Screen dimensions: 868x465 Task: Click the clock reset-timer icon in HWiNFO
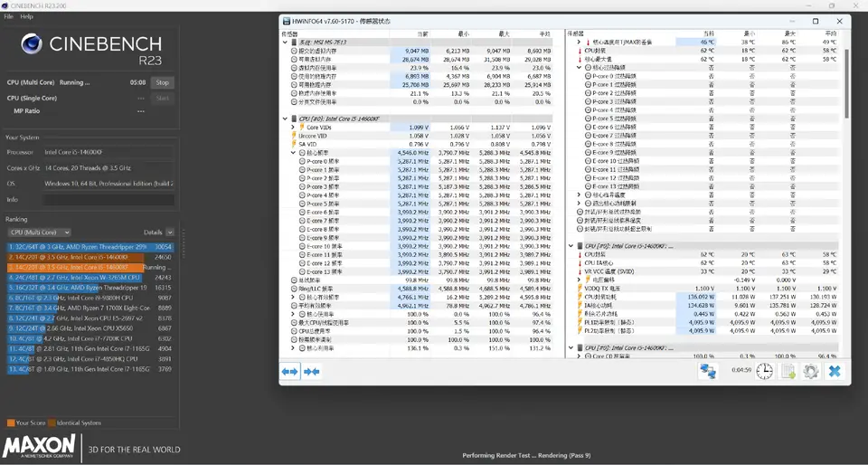pos(765,372)
